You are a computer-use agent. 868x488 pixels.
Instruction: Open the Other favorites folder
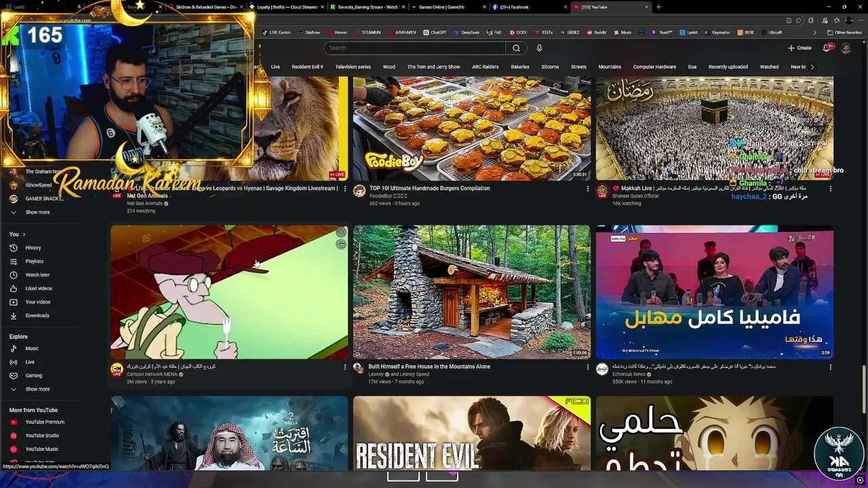point(844,33)
